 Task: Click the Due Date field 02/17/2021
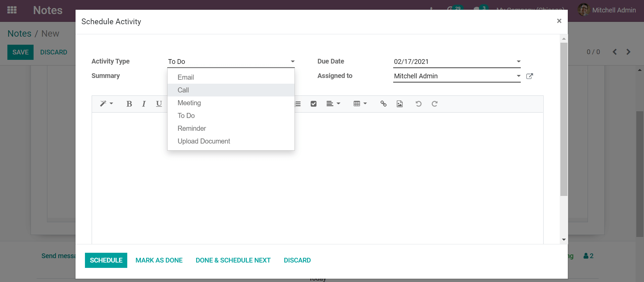coord(457,62)
